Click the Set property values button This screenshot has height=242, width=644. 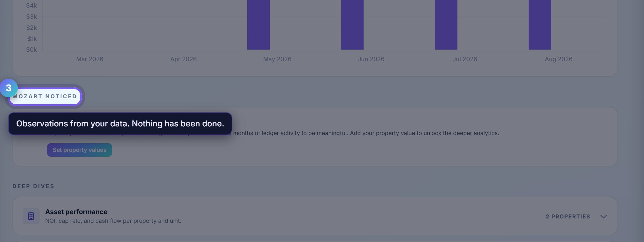(x=80, y=150)
